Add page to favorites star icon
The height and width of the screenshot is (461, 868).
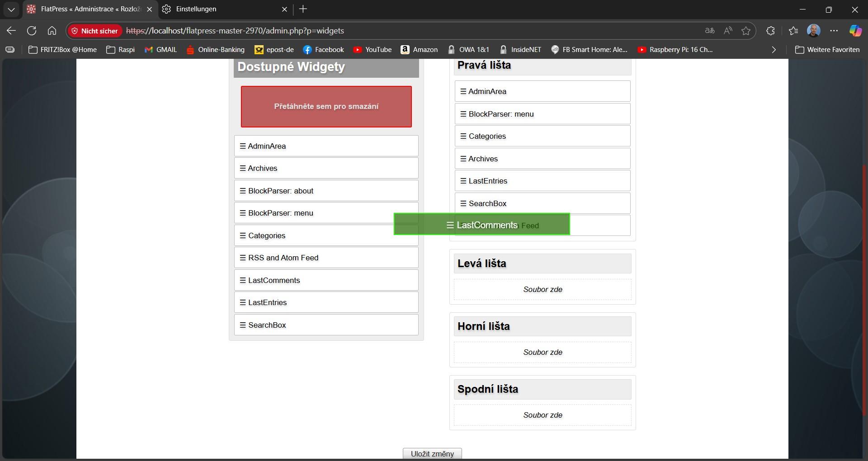[x=746, y=31]
